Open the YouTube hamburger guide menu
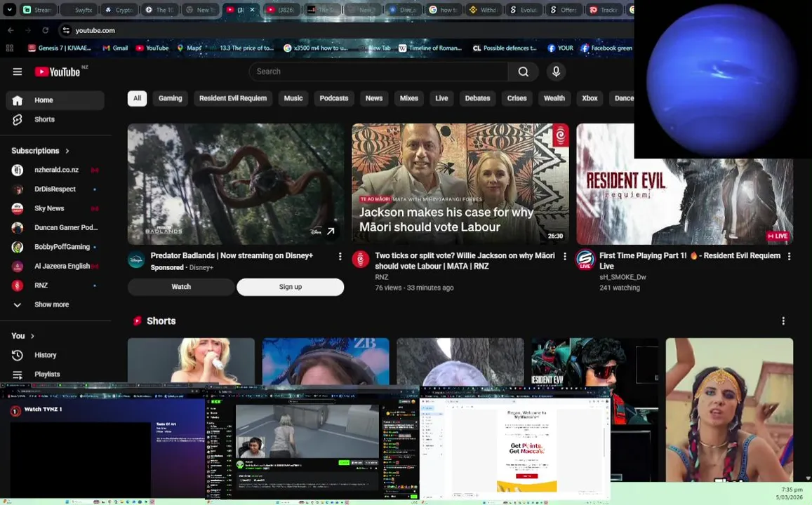The width and height of the screenshot is (812, 505). tap(17, 72)
